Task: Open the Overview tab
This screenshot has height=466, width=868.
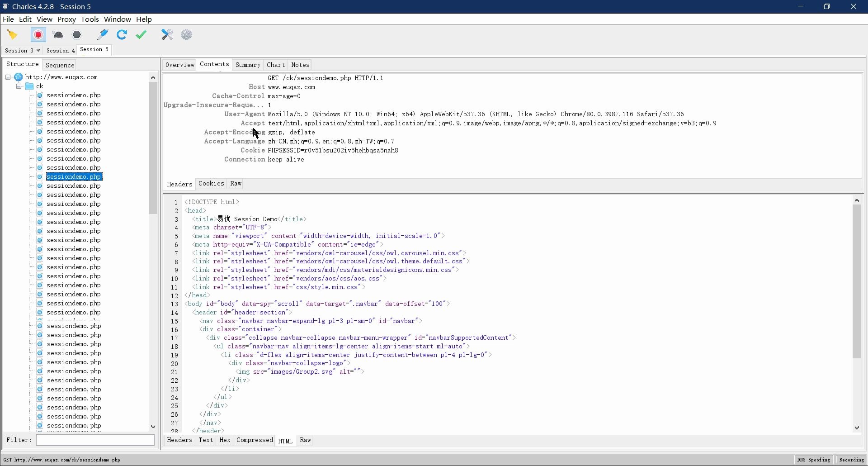Action: click(179, 65)
